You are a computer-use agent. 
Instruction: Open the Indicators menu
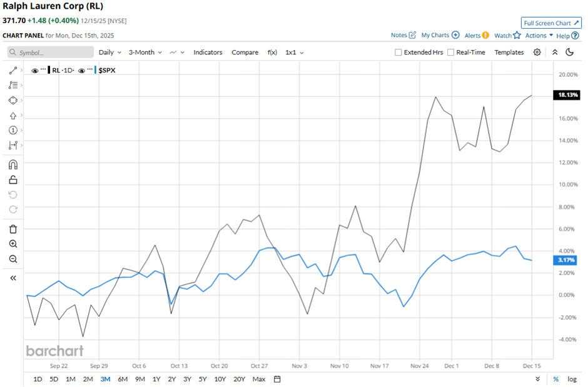[208, 52]
